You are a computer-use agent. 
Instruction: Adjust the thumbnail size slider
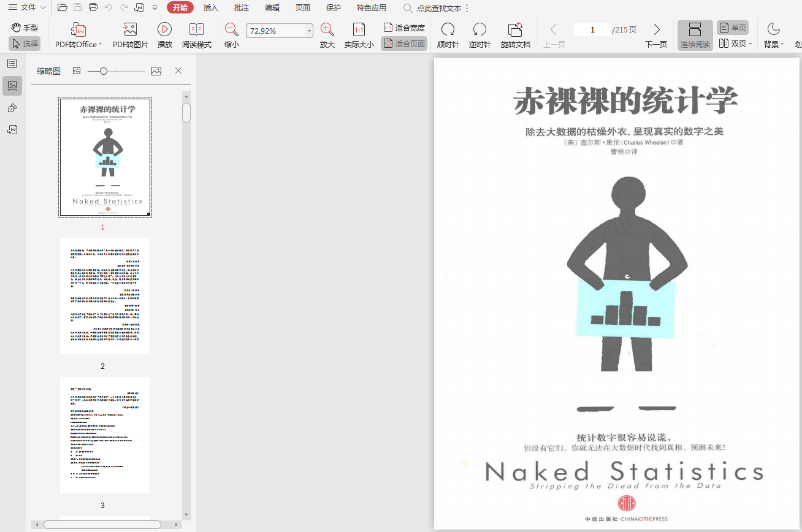tap(104, 71)
